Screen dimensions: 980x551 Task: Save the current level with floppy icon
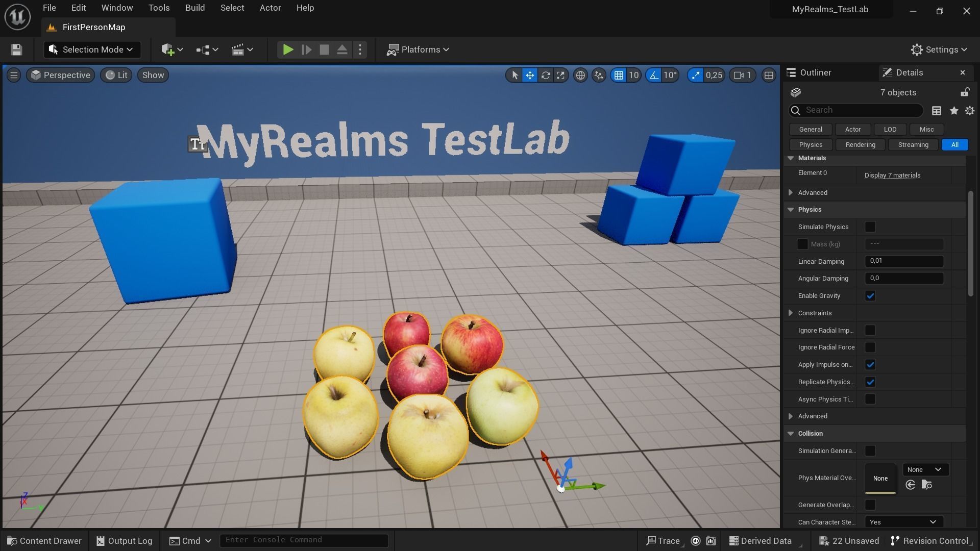click(16, 49)
